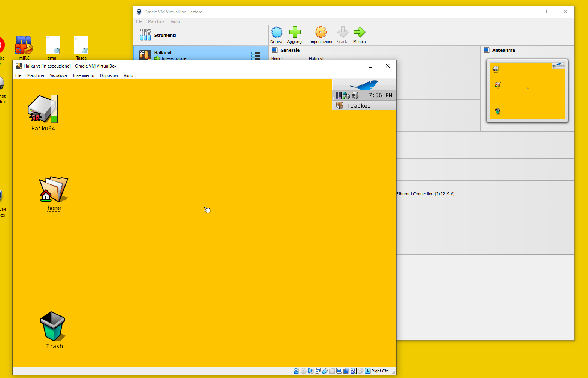Open Aiuto menu in VirtualBox Gestore
This screenshot has height=378, width=588.
(175, 21)
